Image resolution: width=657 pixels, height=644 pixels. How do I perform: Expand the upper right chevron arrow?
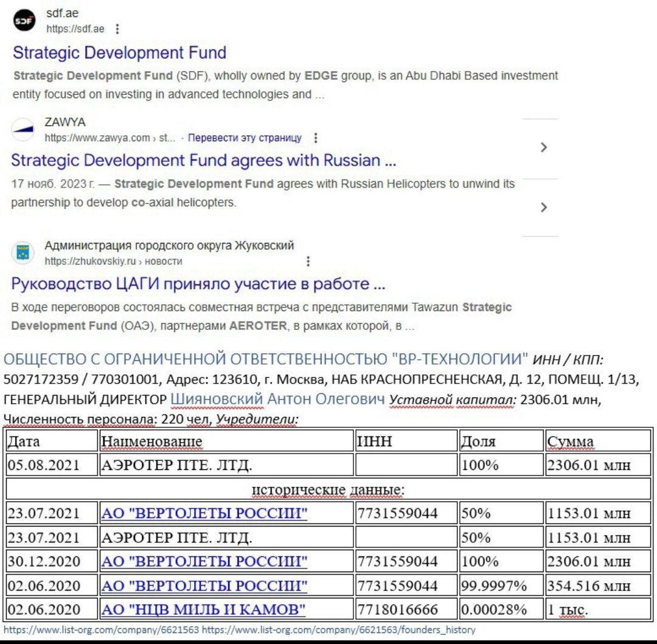543,147
